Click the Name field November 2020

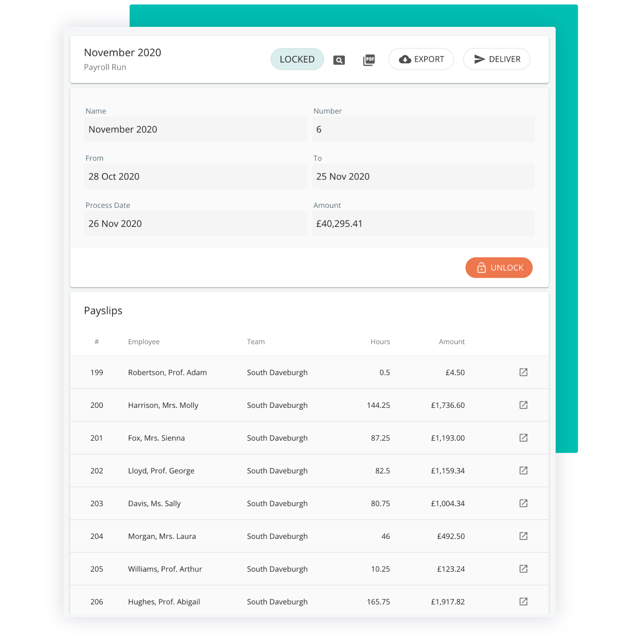[195, 129]
